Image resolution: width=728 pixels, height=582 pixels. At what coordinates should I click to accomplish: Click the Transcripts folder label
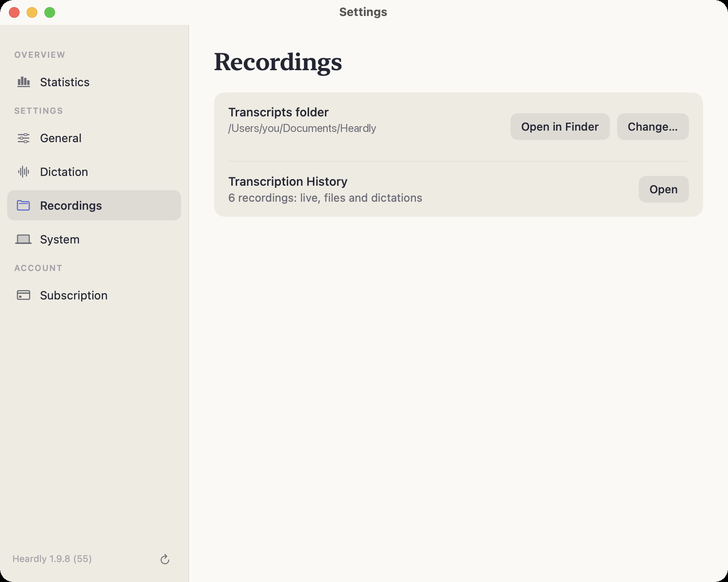pyautogui.click(x=278, y=112)
